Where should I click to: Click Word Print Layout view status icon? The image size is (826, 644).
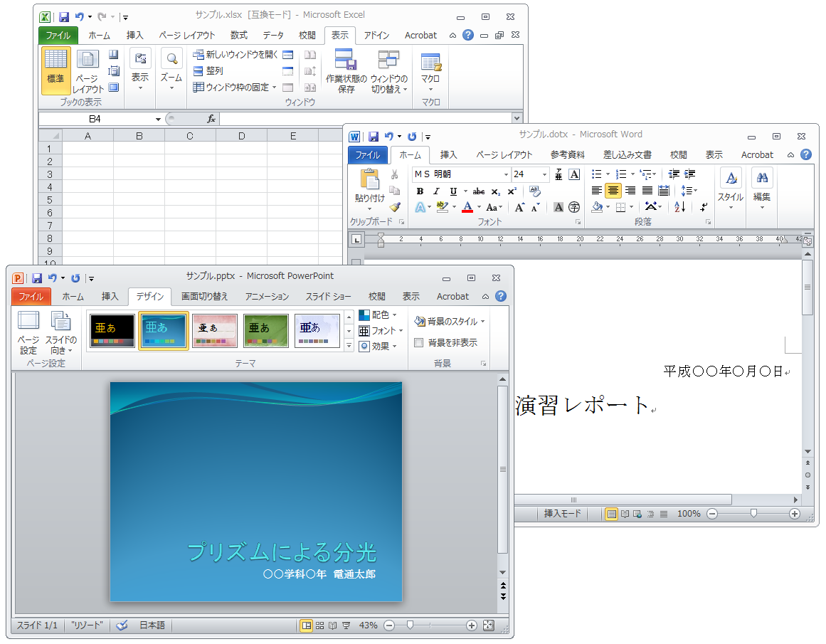(611, 514)
